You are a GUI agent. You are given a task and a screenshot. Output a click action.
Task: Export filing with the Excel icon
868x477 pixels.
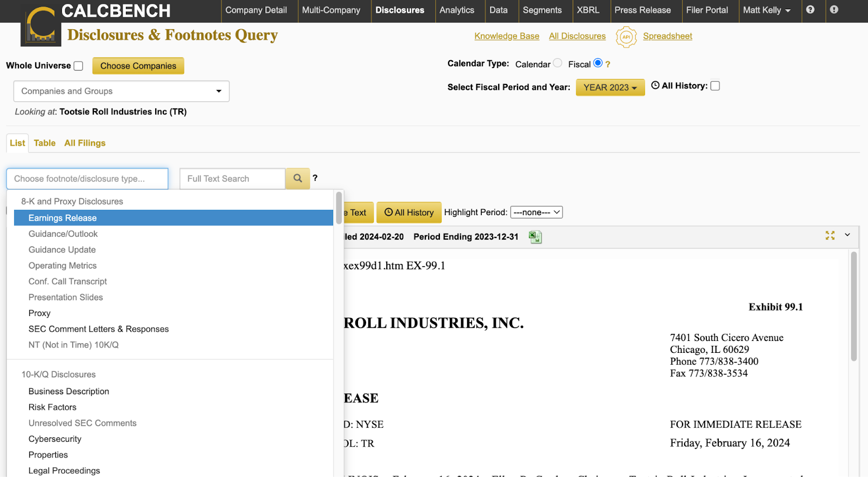[535, 237]
